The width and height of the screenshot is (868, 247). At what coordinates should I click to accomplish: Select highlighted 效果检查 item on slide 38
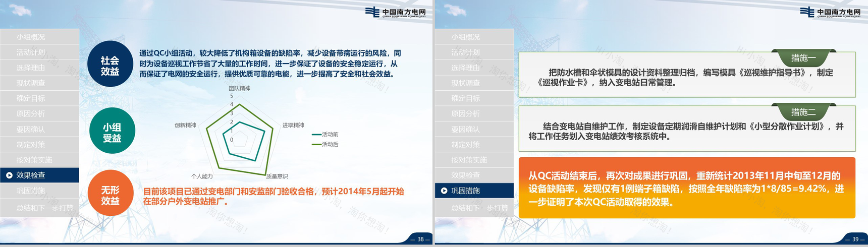(39, 175)
